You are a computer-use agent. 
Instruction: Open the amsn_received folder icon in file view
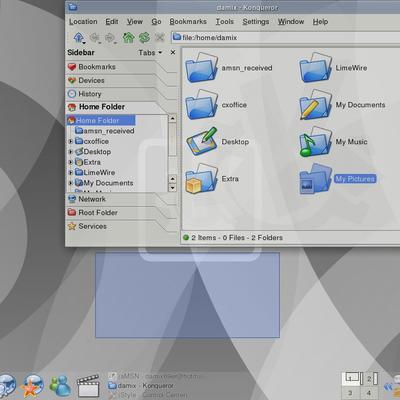202,68
